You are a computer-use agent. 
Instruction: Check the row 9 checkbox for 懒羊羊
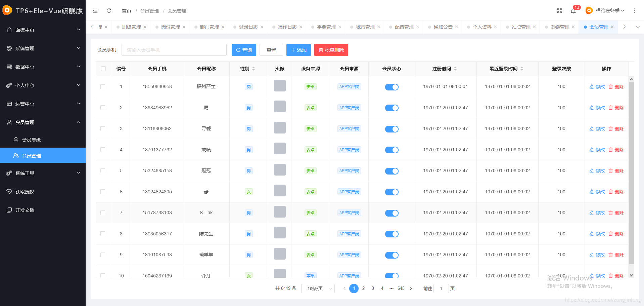click(x=103, y=255)
